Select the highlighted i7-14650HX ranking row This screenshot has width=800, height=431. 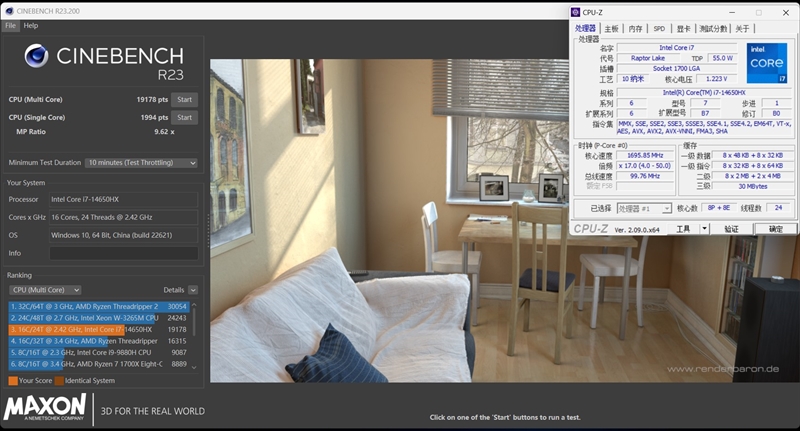[99, 329]
